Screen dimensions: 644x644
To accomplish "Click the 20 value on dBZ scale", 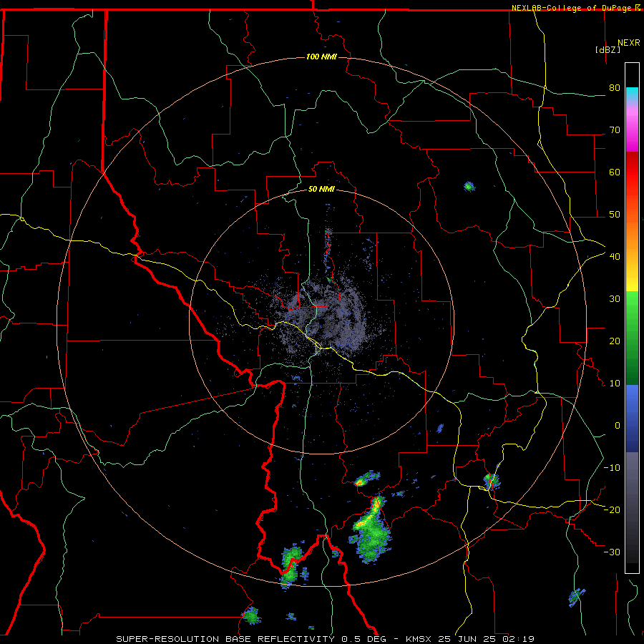I will click(615, 341).
